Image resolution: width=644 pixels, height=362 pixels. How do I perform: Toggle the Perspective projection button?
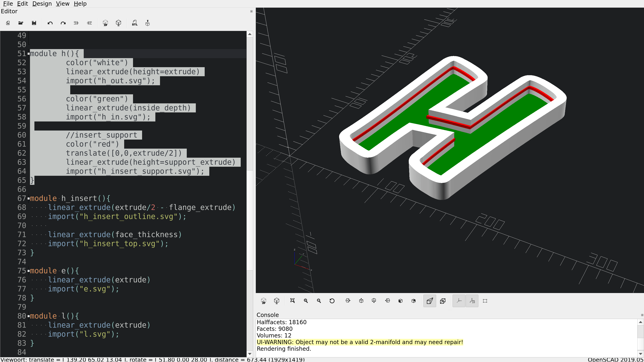click(x=429, y=301)
